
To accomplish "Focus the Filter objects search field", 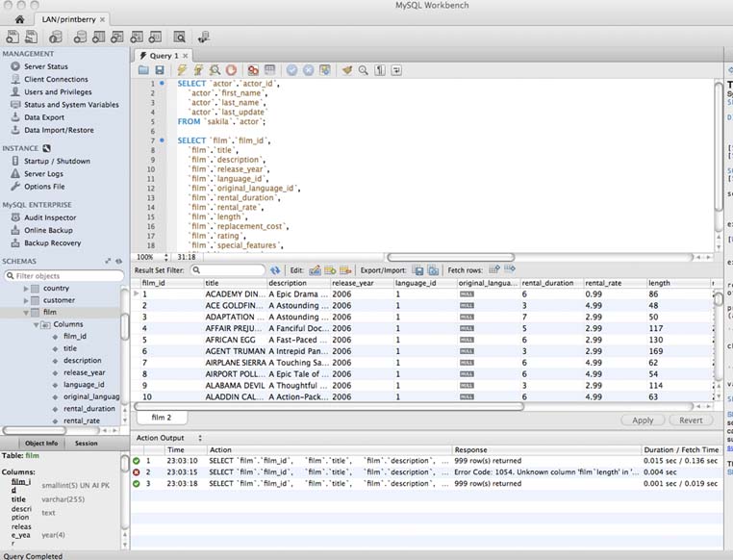I will pos(64,276).
